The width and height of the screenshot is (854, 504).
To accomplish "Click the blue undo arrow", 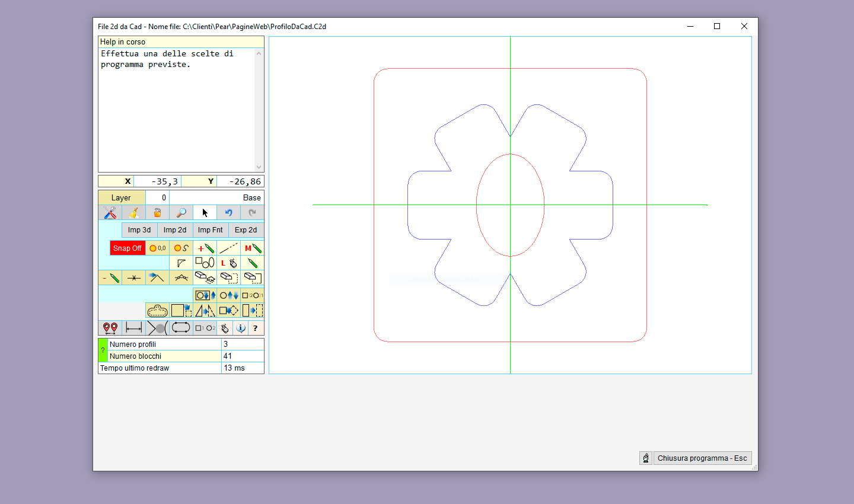I will [x=228, y=212].
